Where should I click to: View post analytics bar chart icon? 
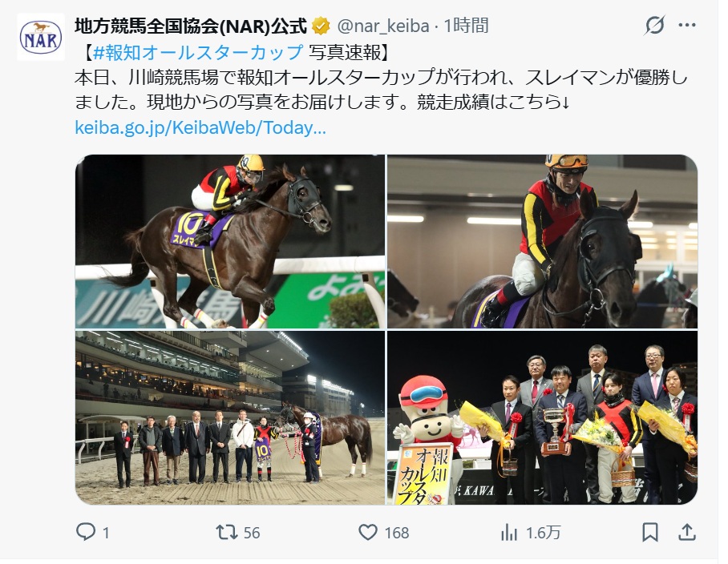tap(509, 532)
